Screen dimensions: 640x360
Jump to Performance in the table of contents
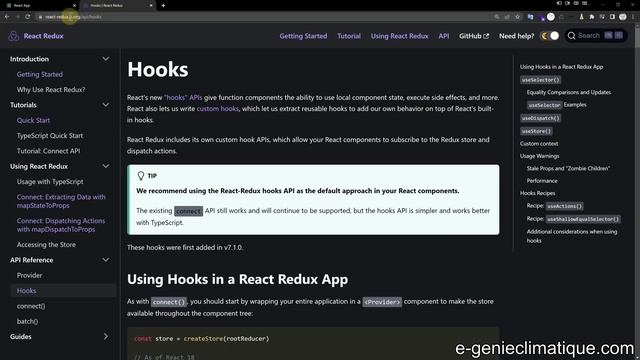(542, 180)
